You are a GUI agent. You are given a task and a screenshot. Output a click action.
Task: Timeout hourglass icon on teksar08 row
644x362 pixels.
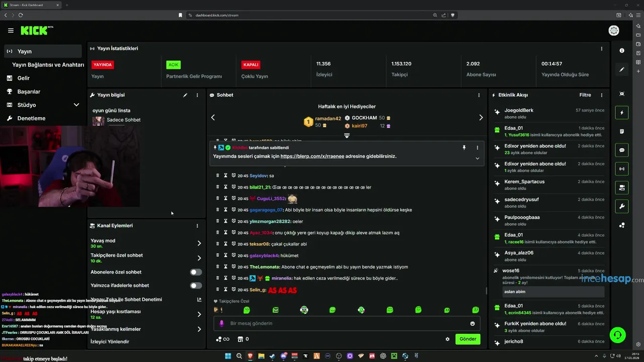click(x=226, y=244)
